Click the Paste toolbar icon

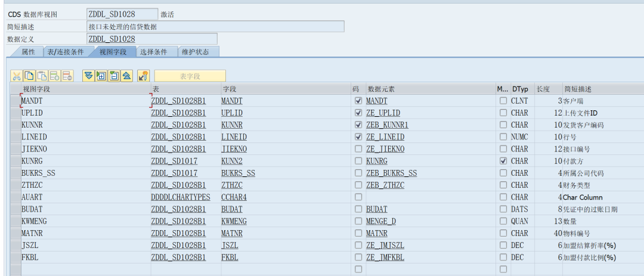[x=42, y=76]
